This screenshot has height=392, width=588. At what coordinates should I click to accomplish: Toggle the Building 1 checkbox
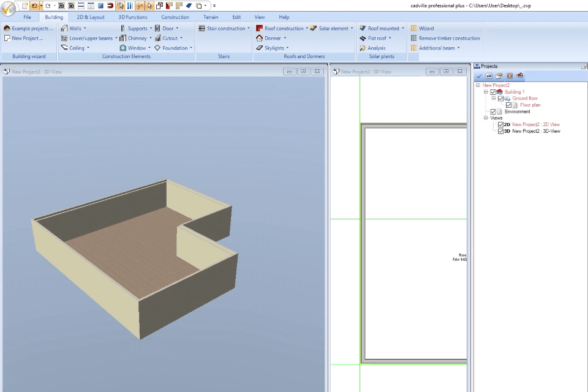(x=493, y=92)
